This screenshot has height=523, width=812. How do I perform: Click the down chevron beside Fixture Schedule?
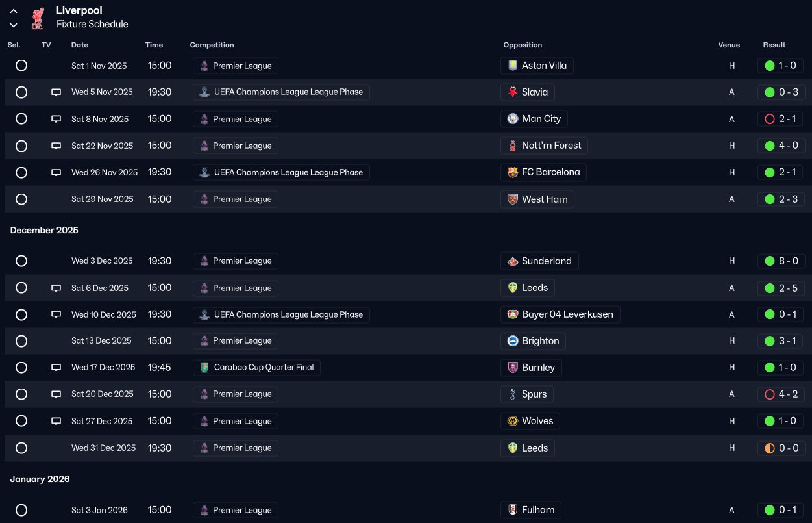[14, 25]
